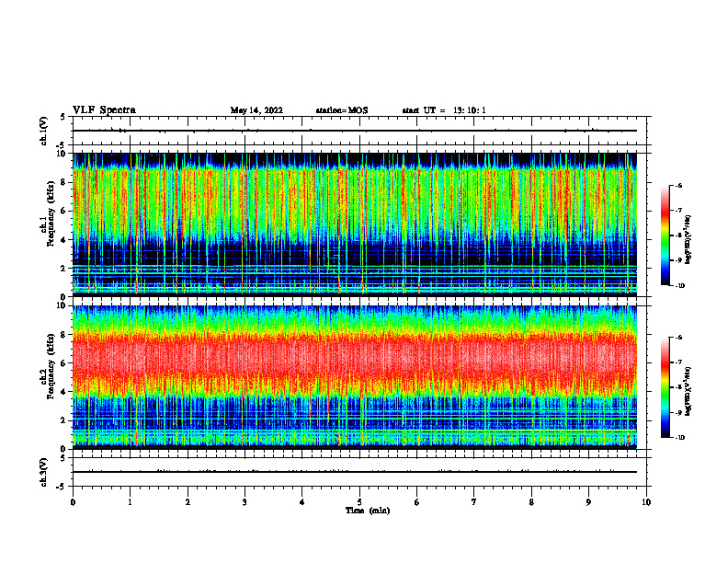The width and height of the screenshot is (728, 563).
Task: Click the ch.2 frequency tick label "10"
Action: [62, 305]
